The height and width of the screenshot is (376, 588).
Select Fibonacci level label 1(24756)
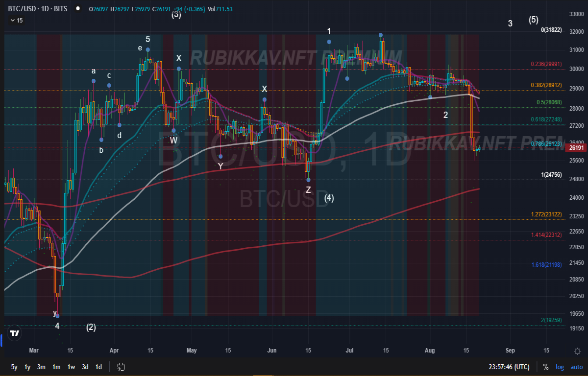551,175
